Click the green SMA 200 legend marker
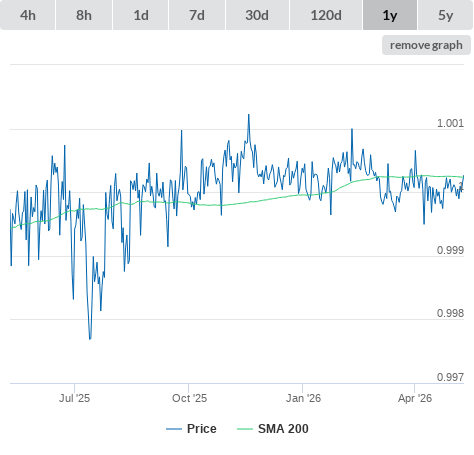This screenshot has height=455, width=474. [245, 429]
